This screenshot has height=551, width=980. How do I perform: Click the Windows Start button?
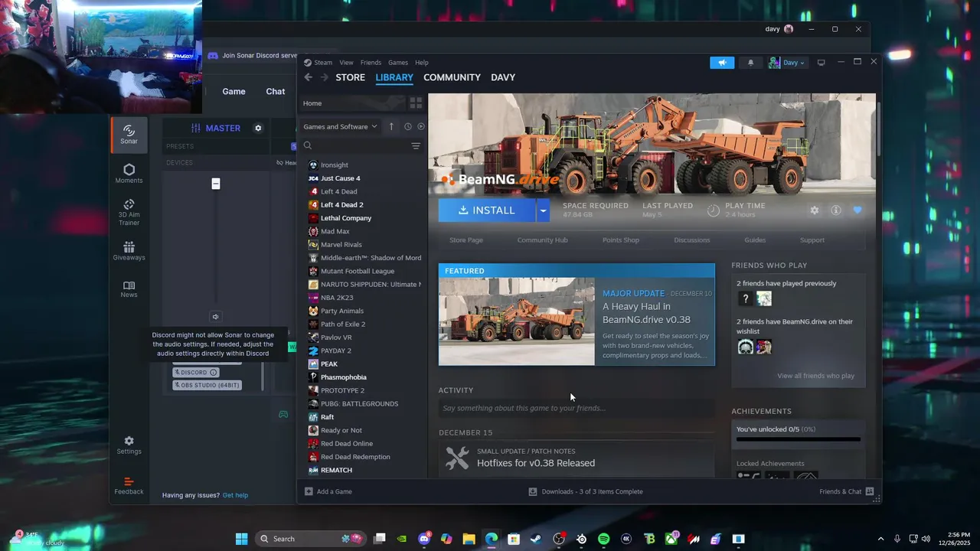241,539
